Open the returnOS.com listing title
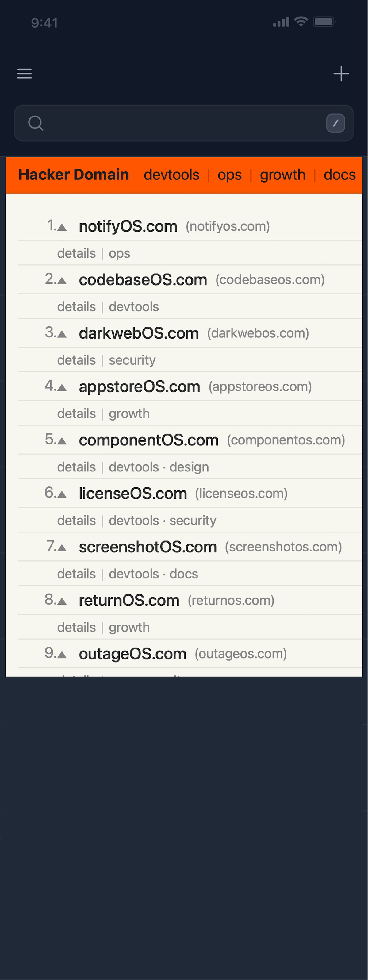The height and width of the screenshot is (980, 368). (129, 600)
